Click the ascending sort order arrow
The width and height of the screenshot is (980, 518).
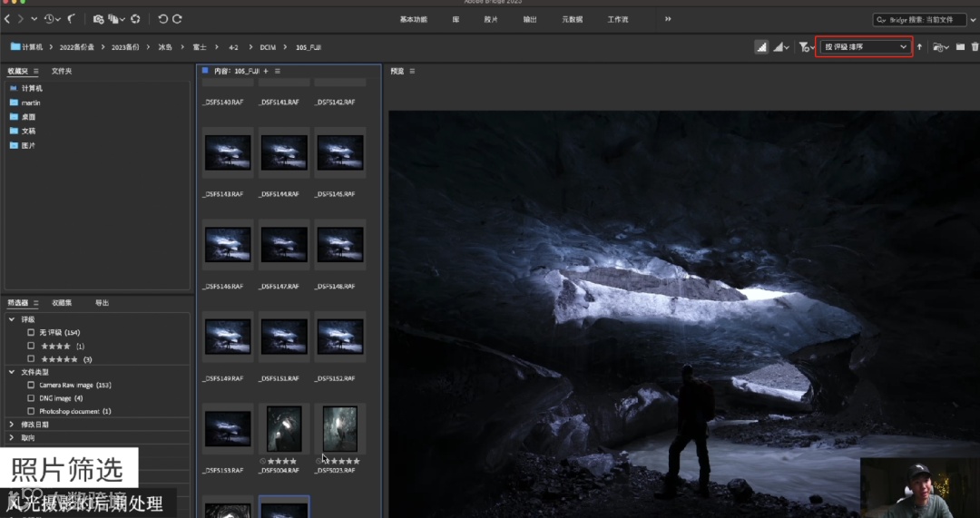[x=919, y=47]
